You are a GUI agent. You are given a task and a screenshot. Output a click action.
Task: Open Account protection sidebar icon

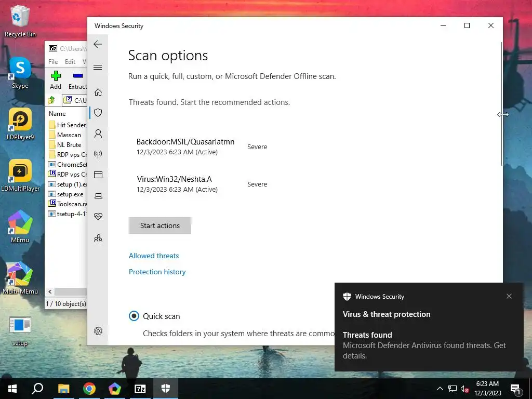coord(98,134)
